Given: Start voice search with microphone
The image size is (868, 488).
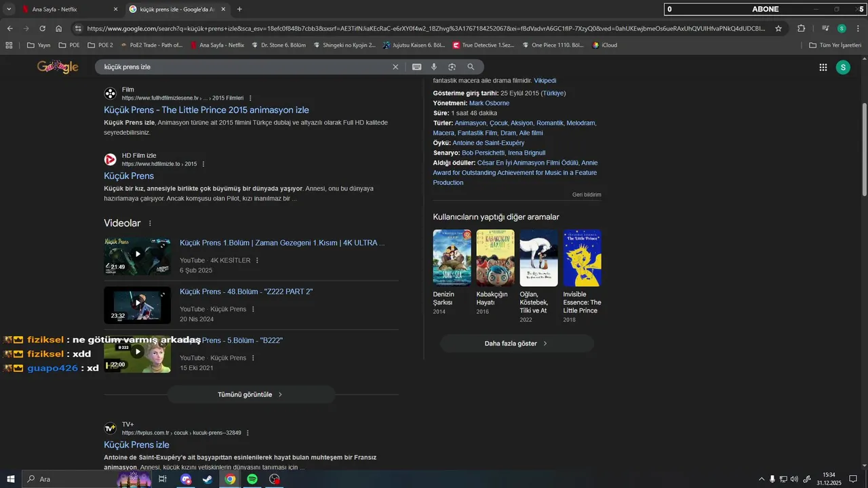Looking at the screenshot, I should coord(434,67).
